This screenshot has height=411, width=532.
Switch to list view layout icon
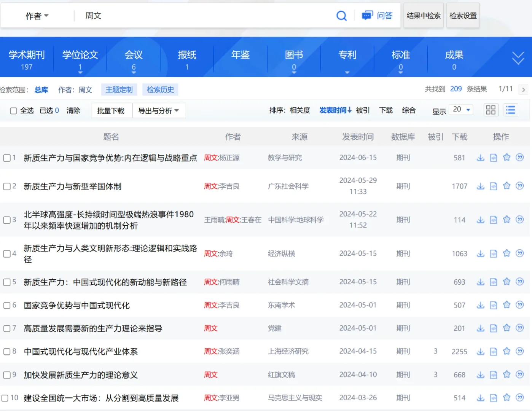[510, 110]
